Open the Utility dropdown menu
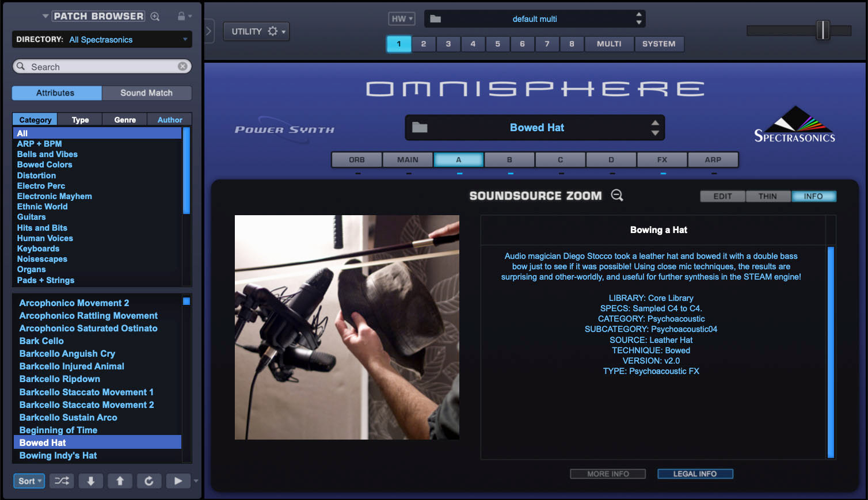 [x=256, y=31]
